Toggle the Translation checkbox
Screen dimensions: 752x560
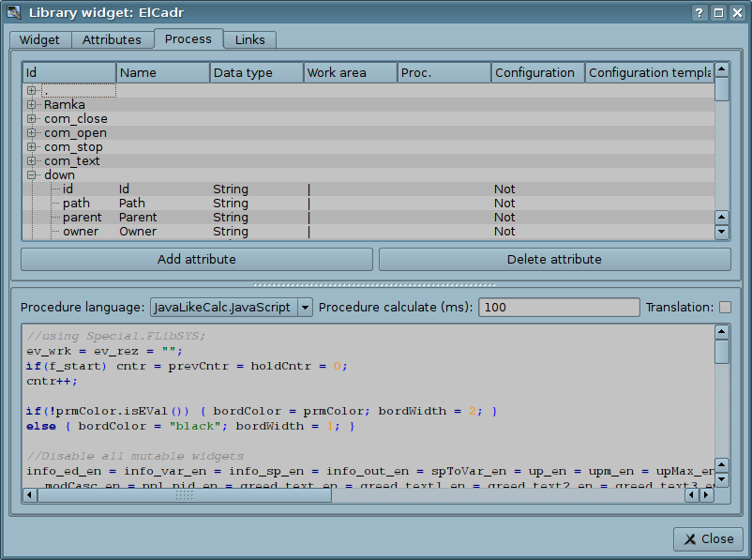725,308
